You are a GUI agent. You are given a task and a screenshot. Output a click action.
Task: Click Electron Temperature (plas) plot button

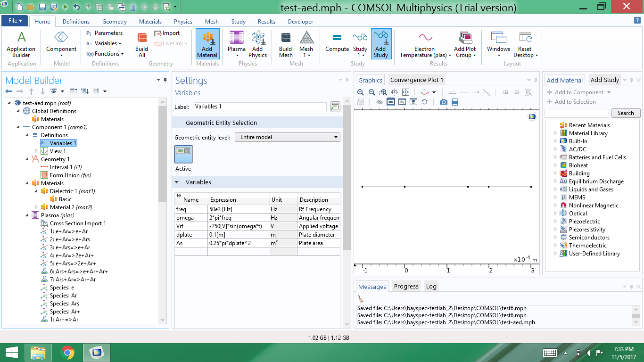(x=424, y=45)
